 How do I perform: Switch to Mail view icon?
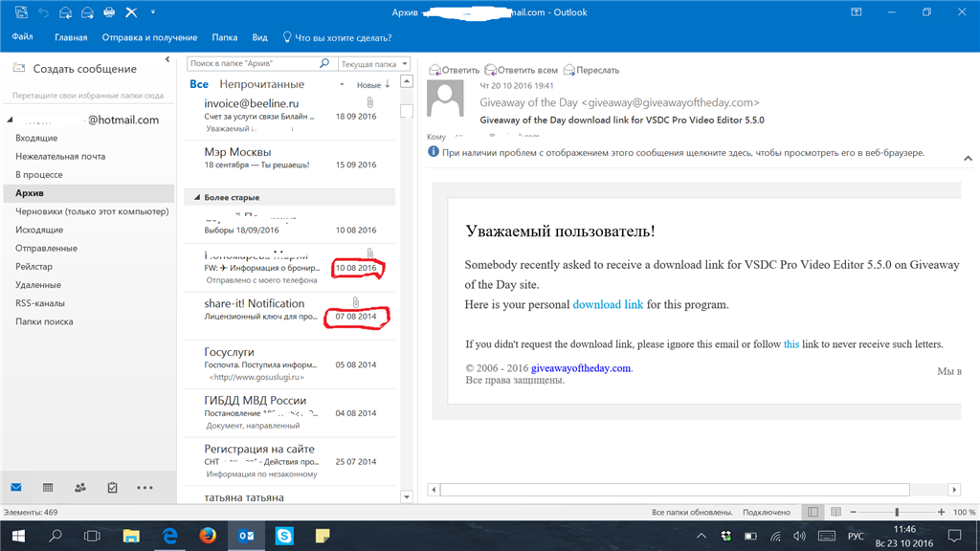point(16,487)
